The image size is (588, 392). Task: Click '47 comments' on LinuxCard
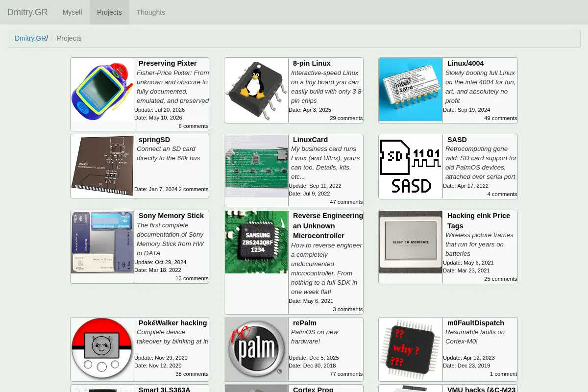coord(346,202)
